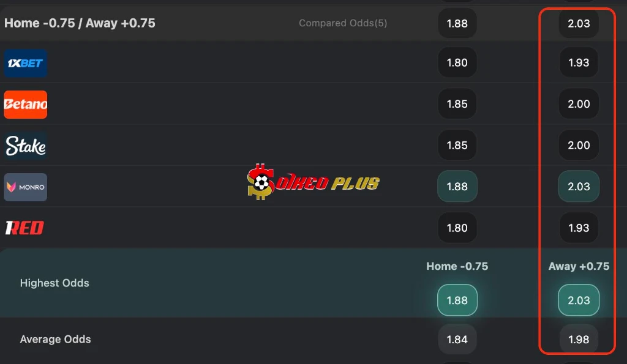Open the Stake bookmaker logo
Viewport: 627px width, 364px height.
(x=26, y=146)
